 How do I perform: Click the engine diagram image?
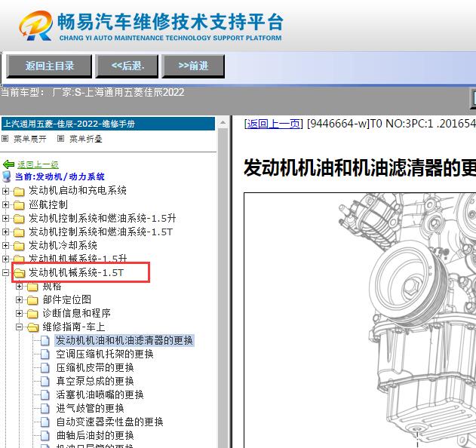point(360,321)
